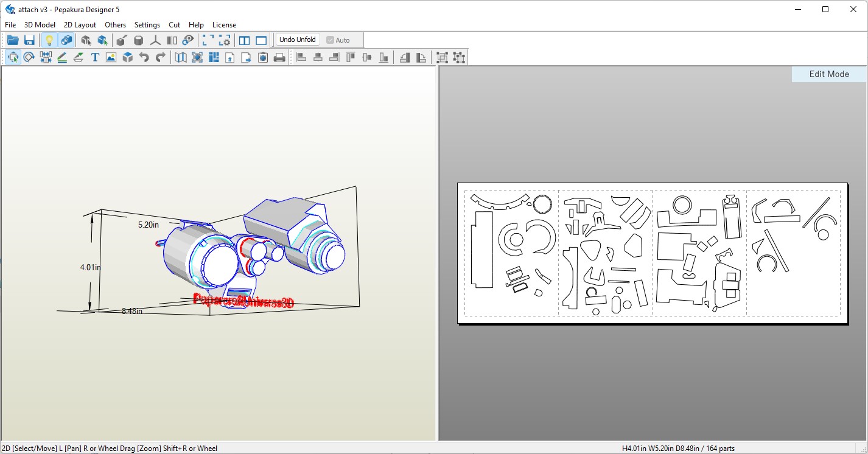This screenshot has width=868, height=454.
Task: Click the folded map unfold icon
Action: [x=181, y=57]
